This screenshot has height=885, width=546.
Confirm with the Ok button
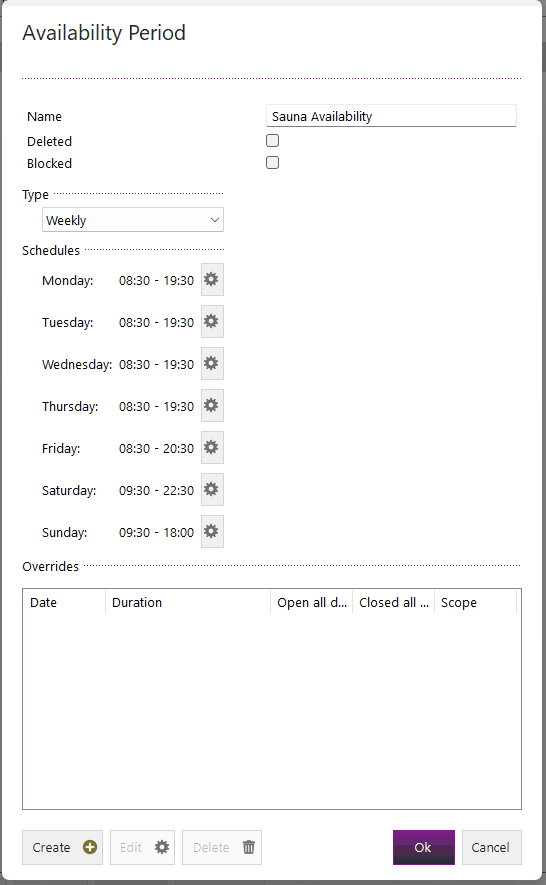coord(423,847)
